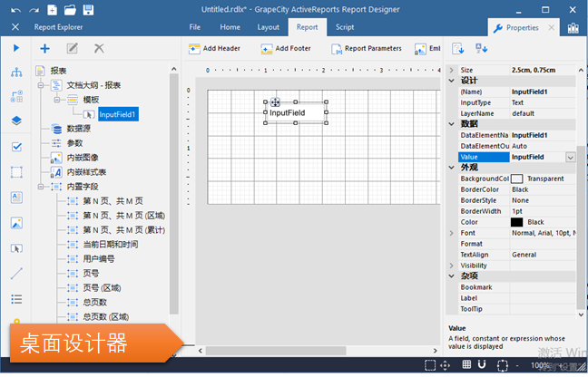Click the selection mode icon in status bar
588x377 pixels.
coord(430,365)
